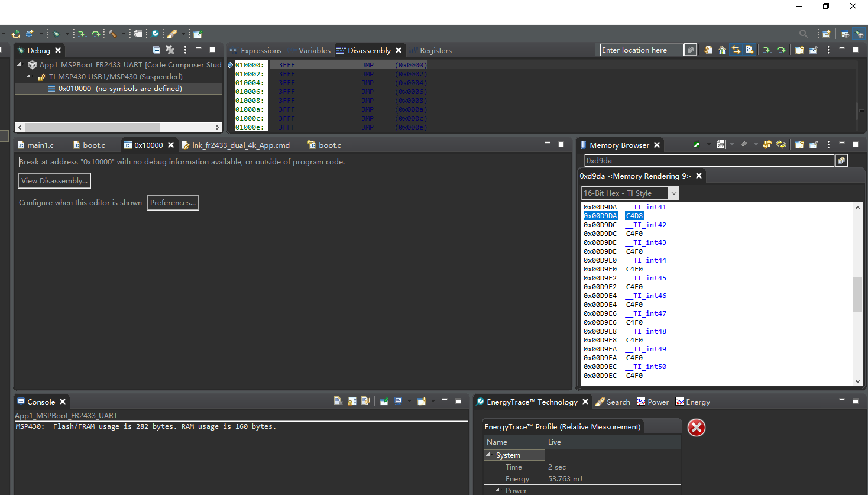Open the dropdown arrow next to highlighter icon
This screenshot has width=868, height=495.
tap(183, 34)
